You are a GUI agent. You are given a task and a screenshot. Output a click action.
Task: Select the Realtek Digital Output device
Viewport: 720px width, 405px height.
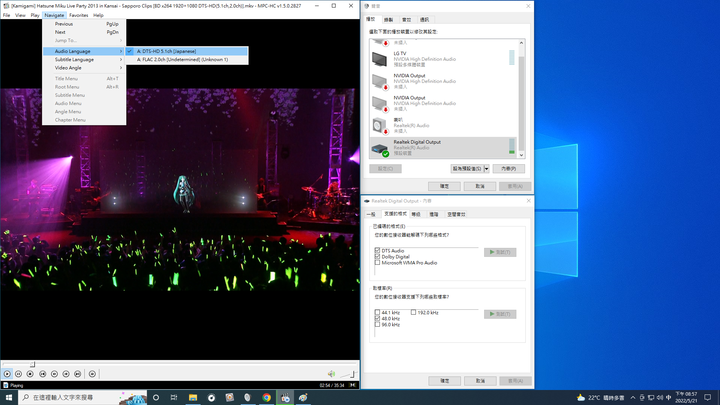[x=444, y=147]
